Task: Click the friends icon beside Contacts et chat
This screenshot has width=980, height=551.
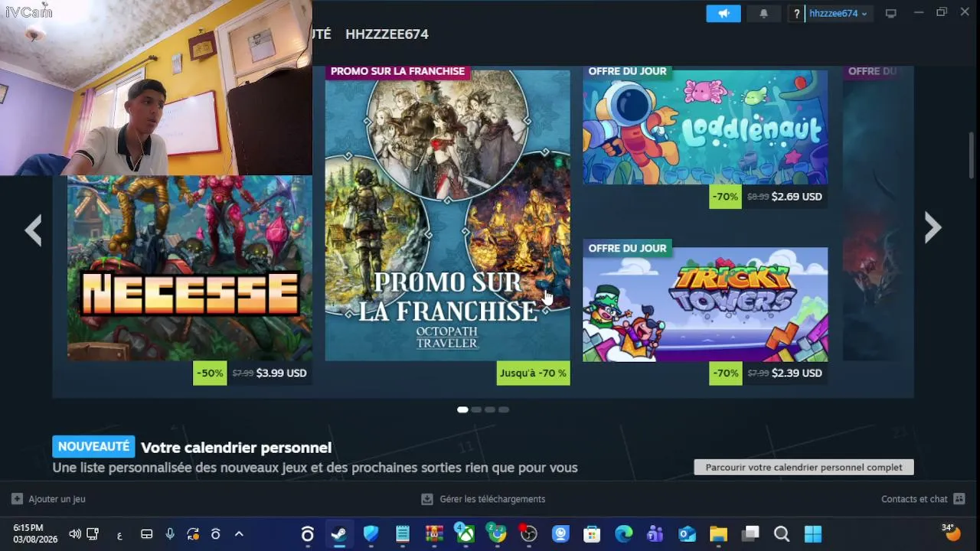Action: [959, 499]
